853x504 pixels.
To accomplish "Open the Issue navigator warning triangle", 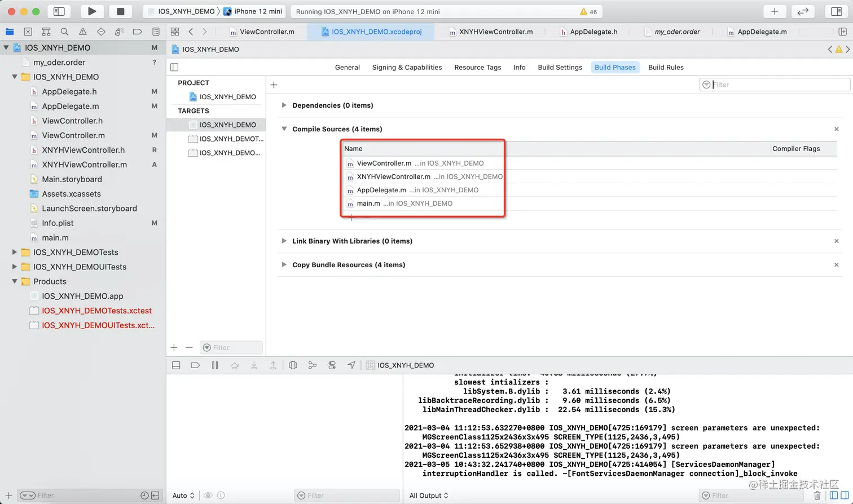I will (x=83, y=32).
